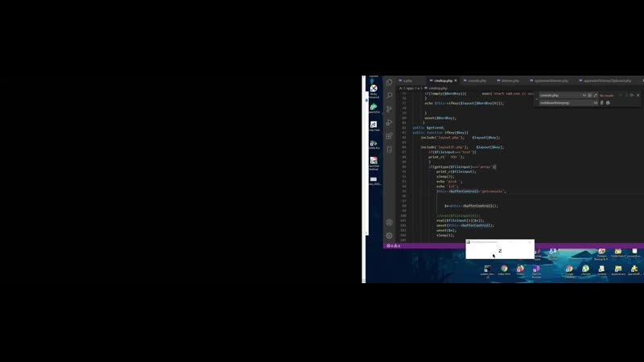Screen dimensions: 644x362
Task: Toggle Use Regular Expression in find widget
Action: tap(595, 95)
